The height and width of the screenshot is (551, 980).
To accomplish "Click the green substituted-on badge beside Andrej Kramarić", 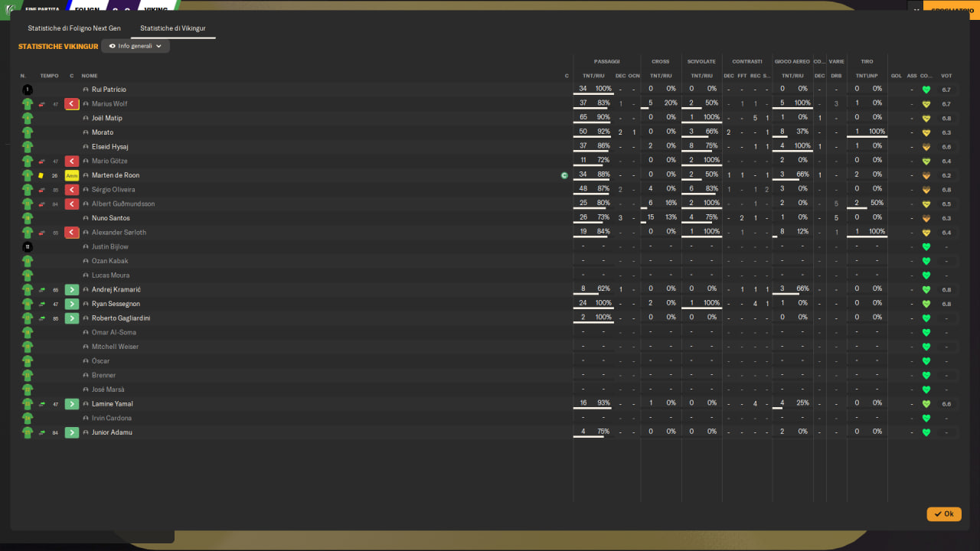I will (72, 289).
